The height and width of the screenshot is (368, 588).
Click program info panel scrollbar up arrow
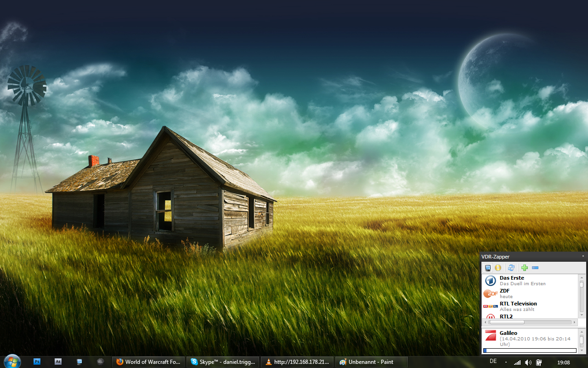582,332
